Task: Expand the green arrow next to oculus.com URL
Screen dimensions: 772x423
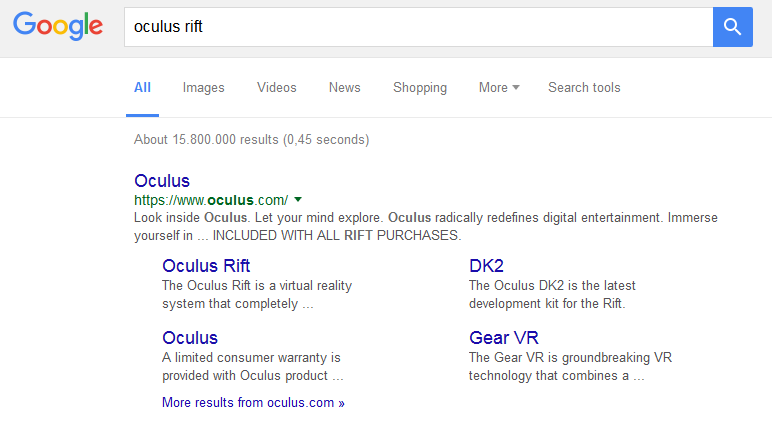Action: pos(298,200)
